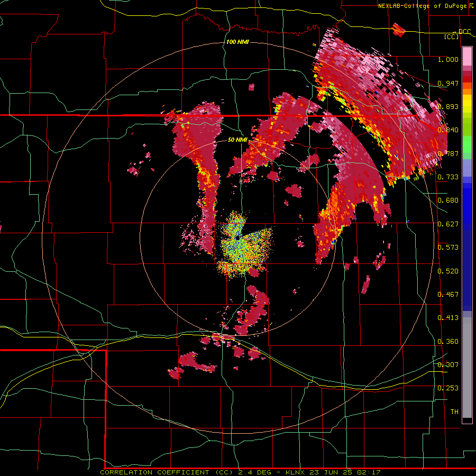
Task: Click the TH label at the scale bottom
Action: click(x=454, y=412)
